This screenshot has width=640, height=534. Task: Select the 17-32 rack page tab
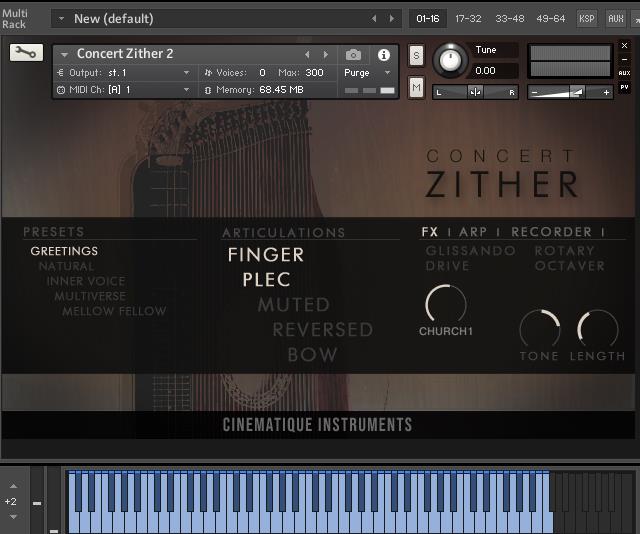point(468,18)
